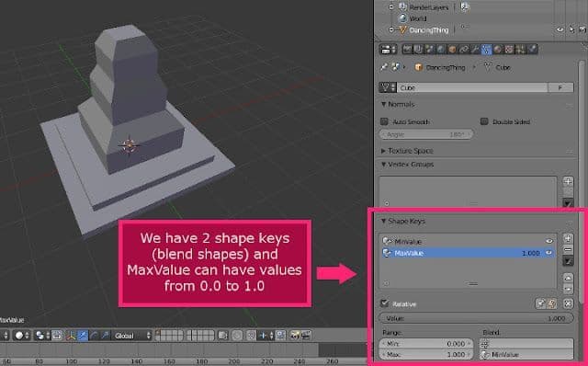Toggle DancingThing renderability camera in outliner
The image size is (588, 366).
[582, 29]
